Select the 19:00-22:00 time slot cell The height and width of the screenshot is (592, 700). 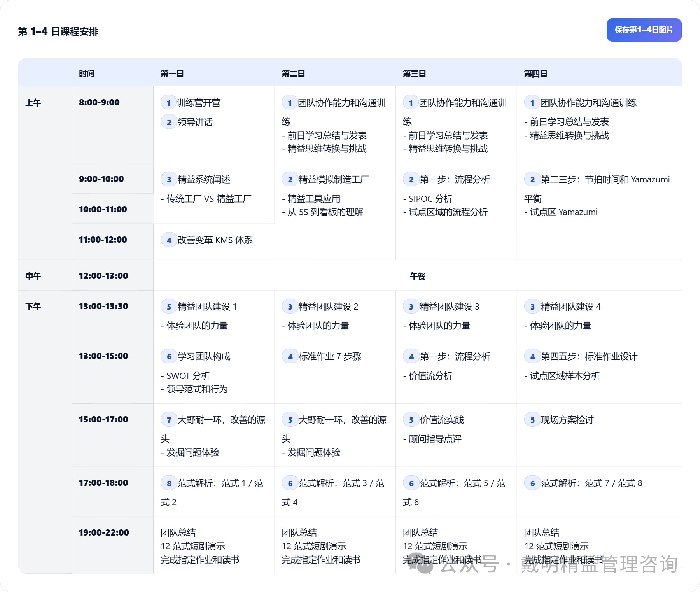104,532
